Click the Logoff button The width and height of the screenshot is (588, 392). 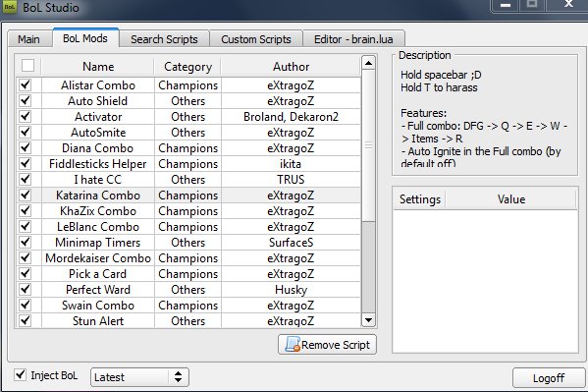[549, 377]
